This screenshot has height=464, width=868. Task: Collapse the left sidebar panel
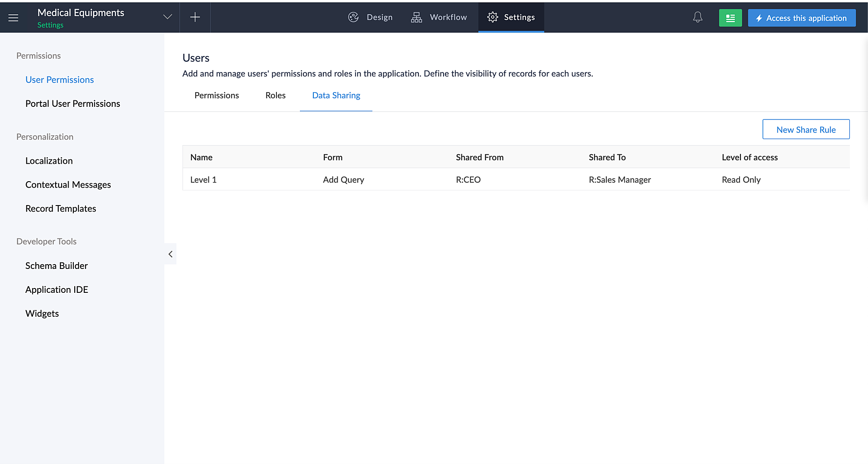click(171, 254)
